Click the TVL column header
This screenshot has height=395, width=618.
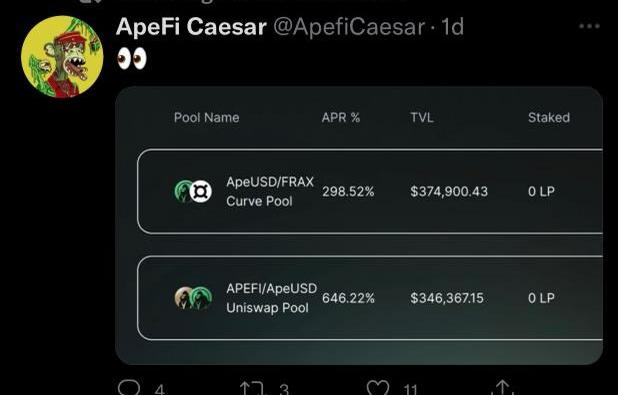point(422,117)
